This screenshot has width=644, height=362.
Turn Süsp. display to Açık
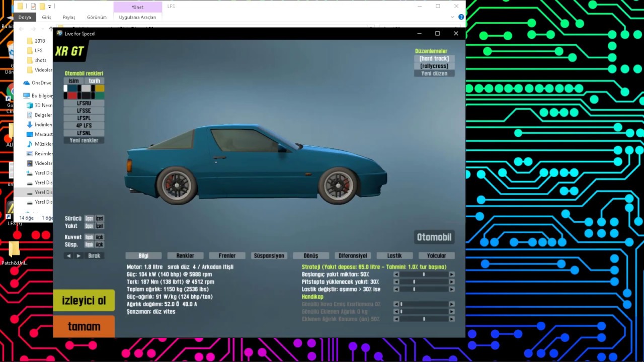click(x=100, y=245)
